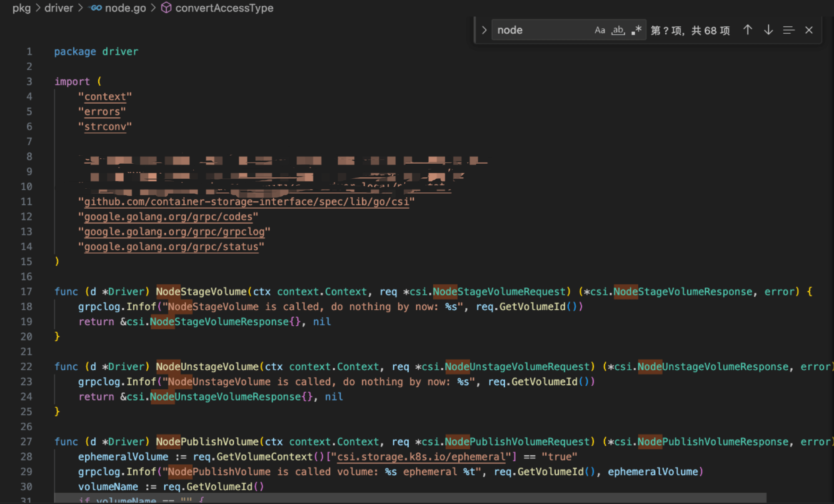This screenshot has height=504, width=834.
Task: Click the horizontal scrollbar at editor bottom
Action: (410, 498)
